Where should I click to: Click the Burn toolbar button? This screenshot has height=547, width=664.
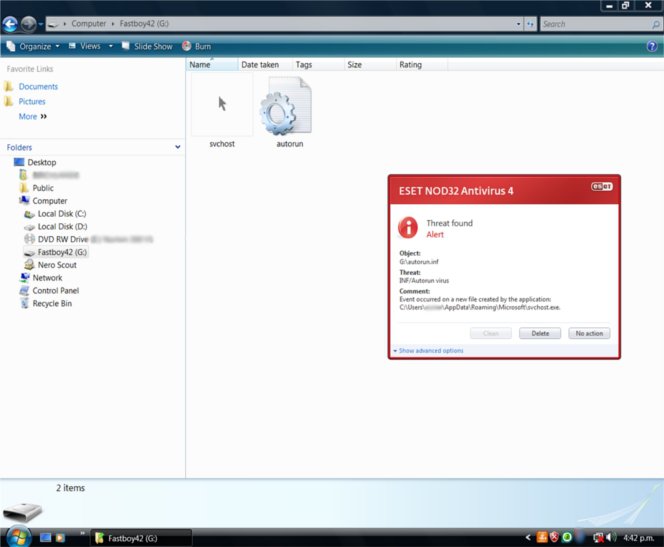coord(196,46)
